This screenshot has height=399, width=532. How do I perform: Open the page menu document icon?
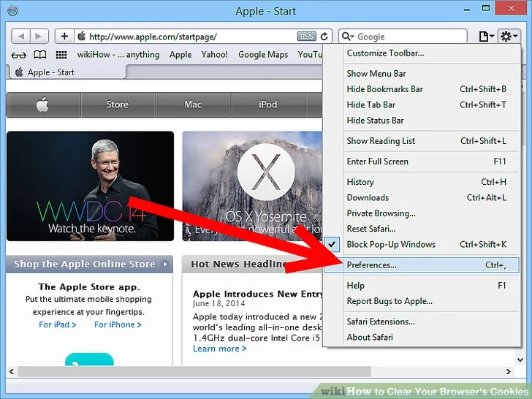click(486, 37)
